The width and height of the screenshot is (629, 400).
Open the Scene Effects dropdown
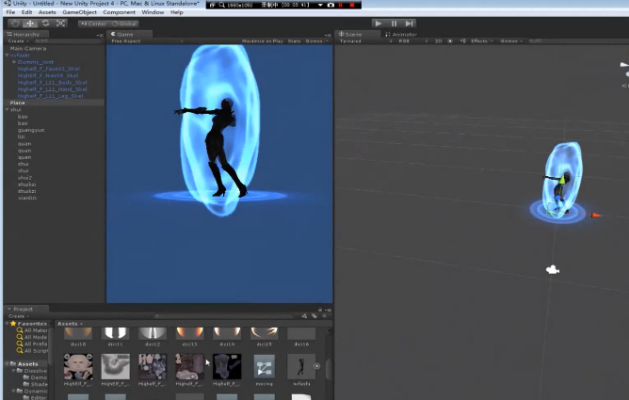pyautogui.click(x=481, y=41)
